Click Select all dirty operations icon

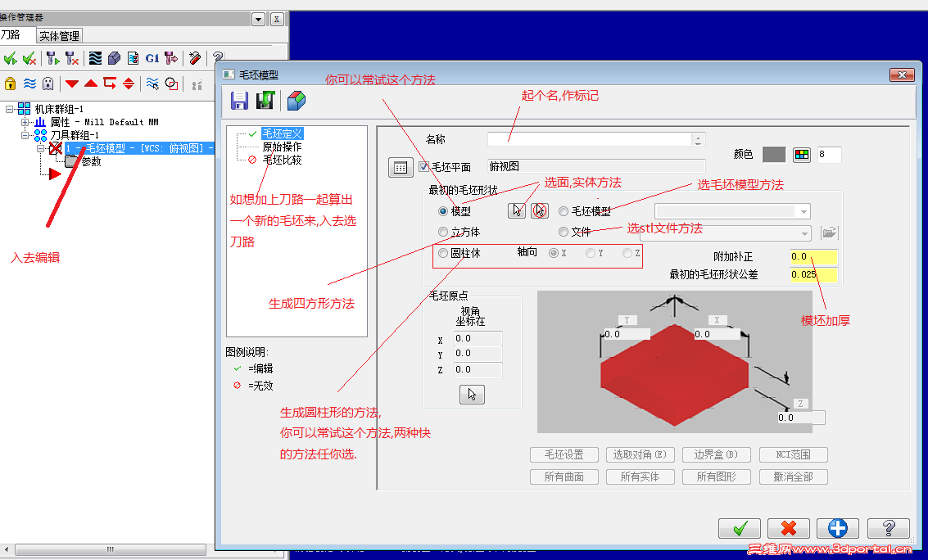[29, 58]
